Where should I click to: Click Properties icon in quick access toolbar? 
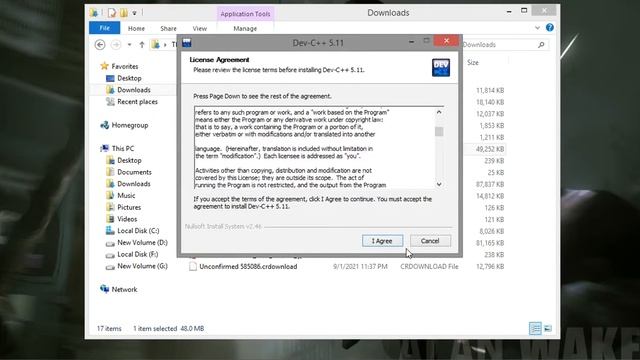(112, 13)
